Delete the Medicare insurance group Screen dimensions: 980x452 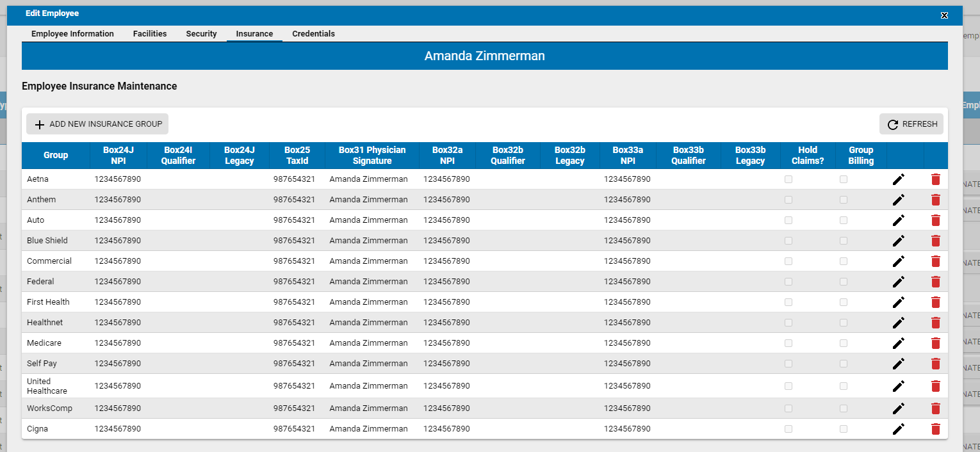coord(936,343)
